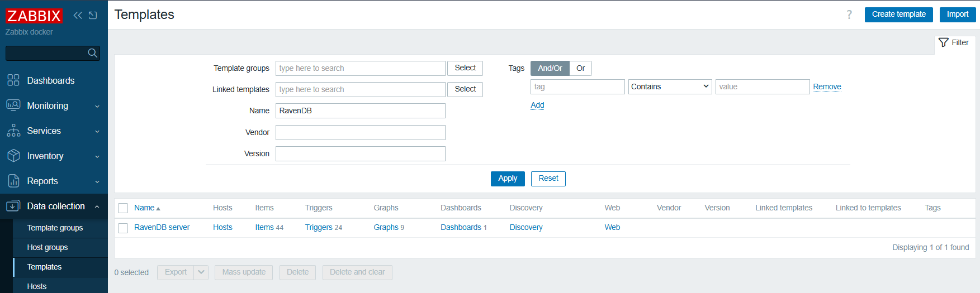This screenshot has width=980, height=293.
Task: Toggle the select-all templates checkbox
Action: point(123,208)
